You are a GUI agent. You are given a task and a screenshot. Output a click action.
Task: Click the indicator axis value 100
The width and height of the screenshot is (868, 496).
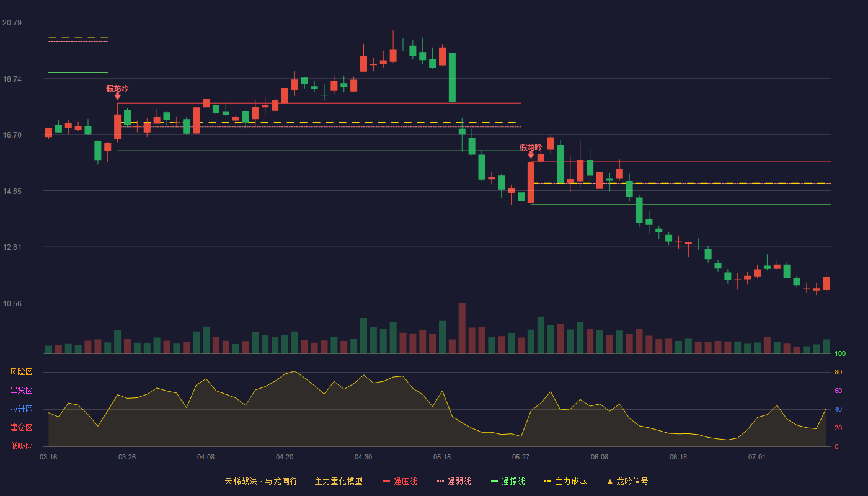click(x=840, y=354)
